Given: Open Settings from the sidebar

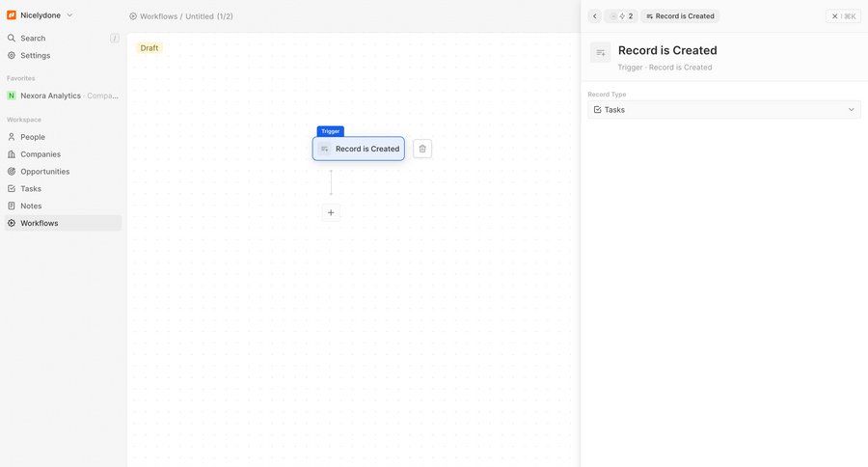Looking at the screenshot, I should (36, 56).
